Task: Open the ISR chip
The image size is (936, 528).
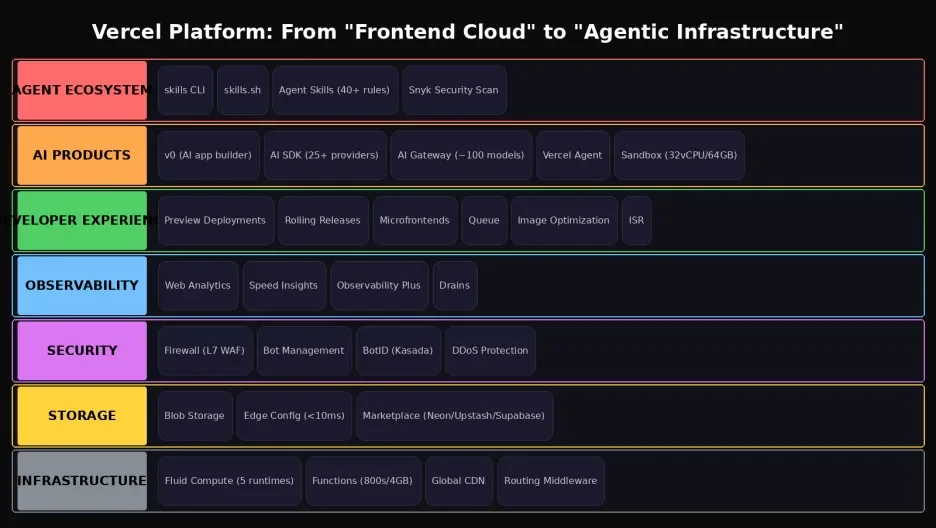Action: click(x=636, y=220)
